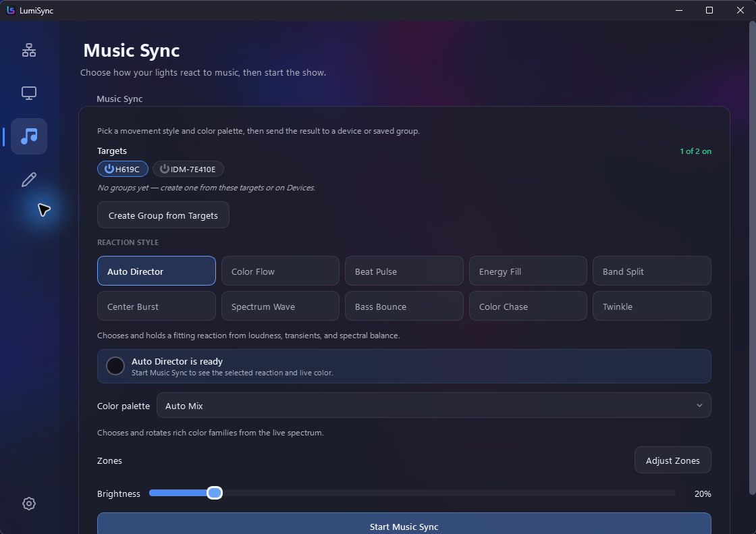Open Settings gear icon

pos(29,504)
